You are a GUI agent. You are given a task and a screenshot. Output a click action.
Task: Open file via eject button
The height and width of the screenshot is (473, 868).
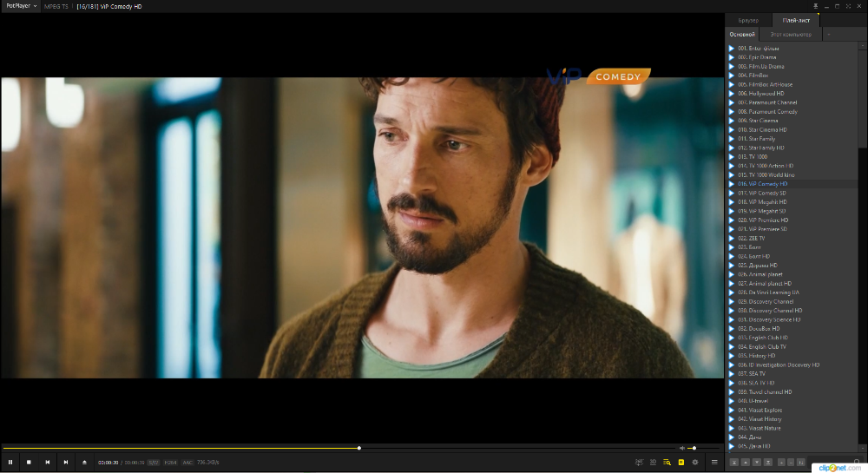pos(85,462)
